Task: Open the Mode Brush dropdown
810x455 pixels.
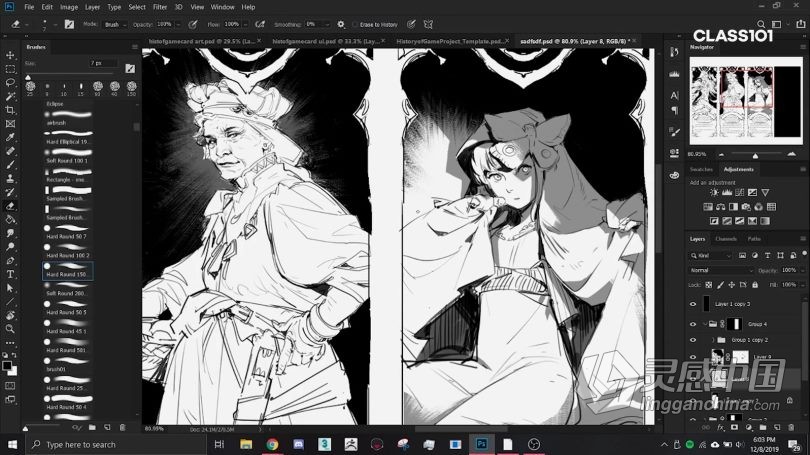Action: [115, 24]
